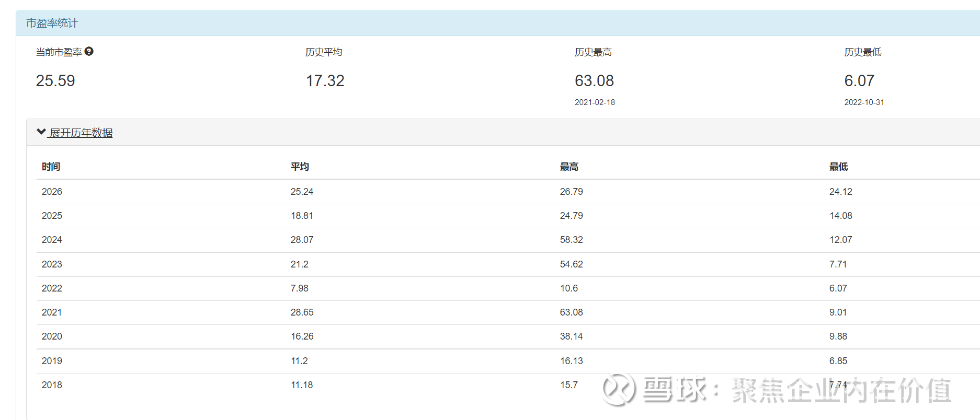Viewport: 980px width, 420px height.
Task: Click the 历史最高 label text
Action: coord(593,52)
